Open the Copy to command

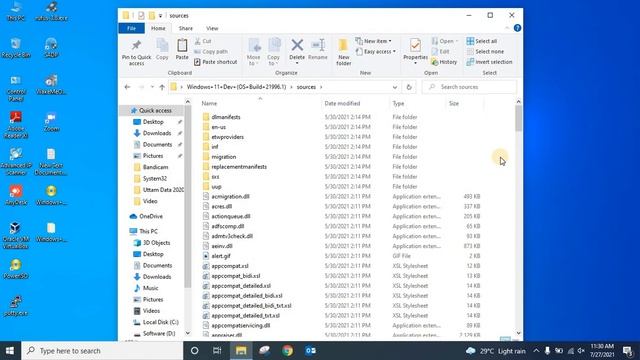pyautogui.click(x=274, y=52)
